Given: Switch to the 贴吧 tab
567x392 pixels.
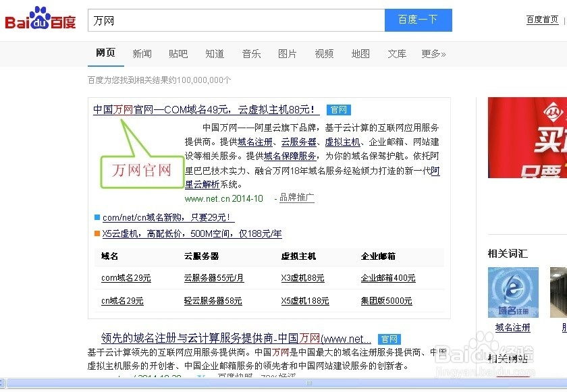Looking at the screenshot, I should [178, 54].
